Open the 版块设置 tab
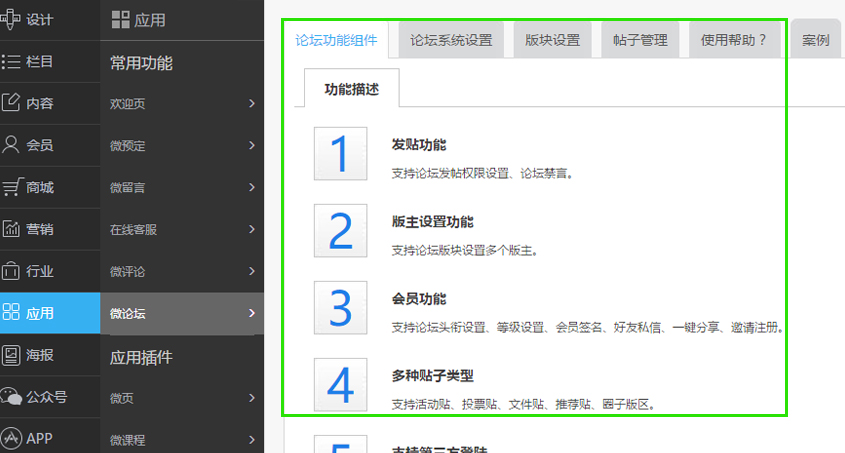The width and height of the screenshot is (845, 453). 553,41
